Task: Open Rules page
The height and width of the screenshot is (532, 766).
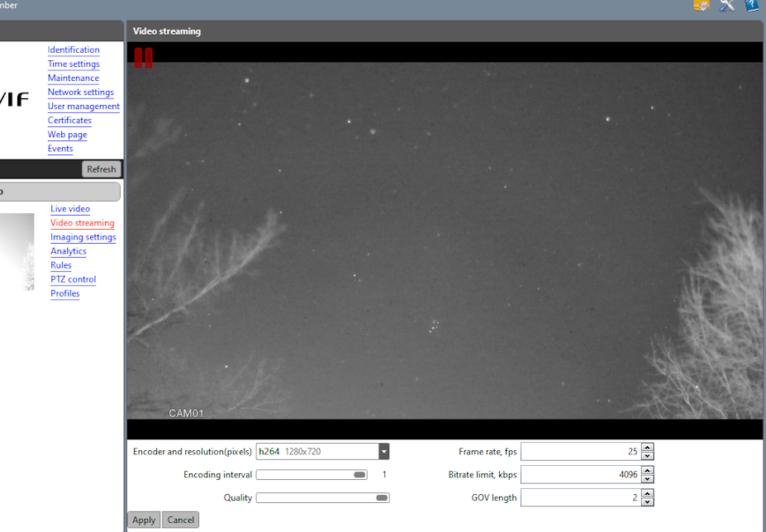Action: (x=61, y=266)
